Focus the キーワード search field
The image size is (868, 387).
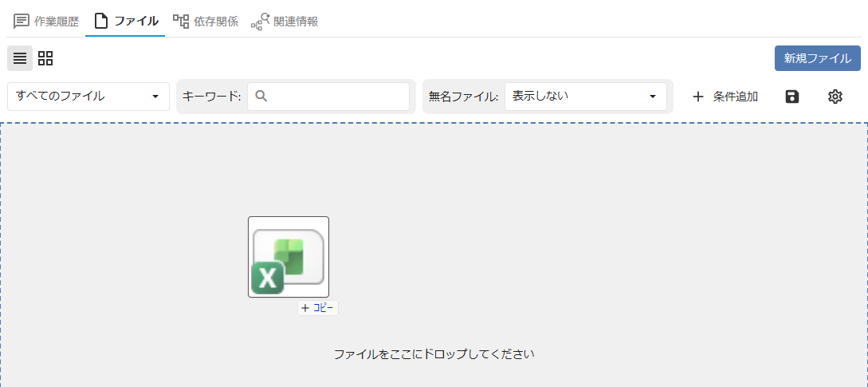[328, 97]
